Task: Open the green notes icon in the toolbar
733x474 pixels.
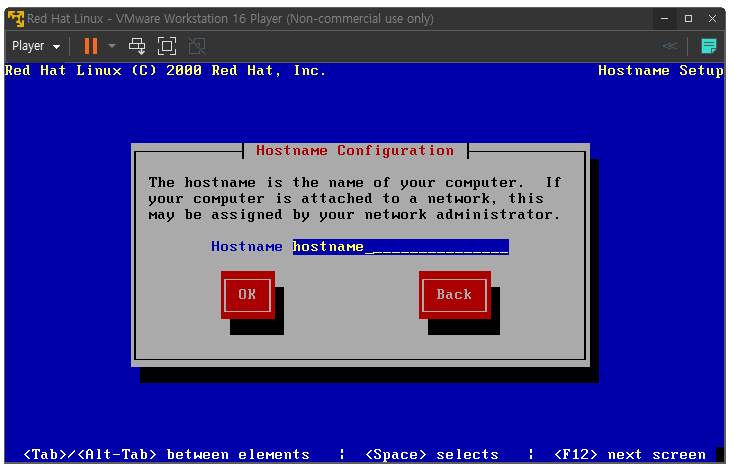Action: pyautogui.click(x=709, y=46)
